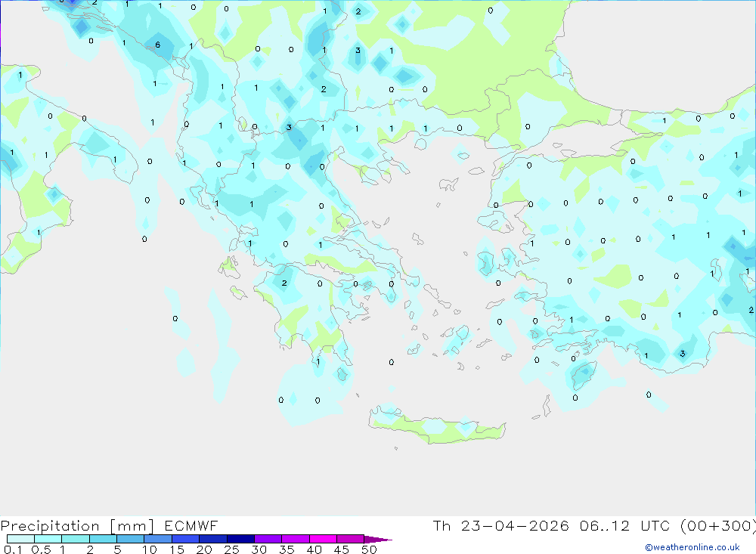This screenshot has width=756, height=554.
Task: Click the 25–30 mm navy legend swatch
Action: point(240,539)
